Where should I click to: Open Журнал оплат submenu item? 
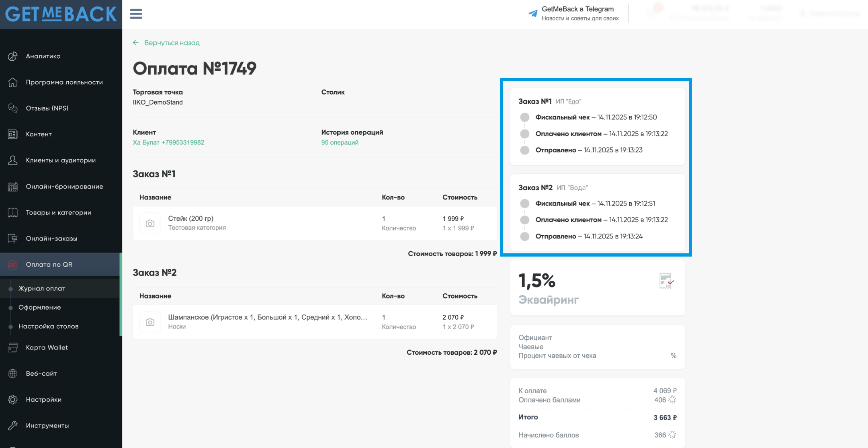point(42,288)
